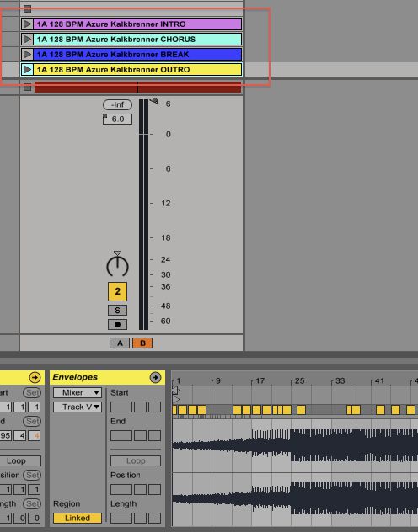Image resolution: width=418 pixels, height=532 pixels.
Task: Click the start marker triangle below the loop brace
Action: click(176, 400)
